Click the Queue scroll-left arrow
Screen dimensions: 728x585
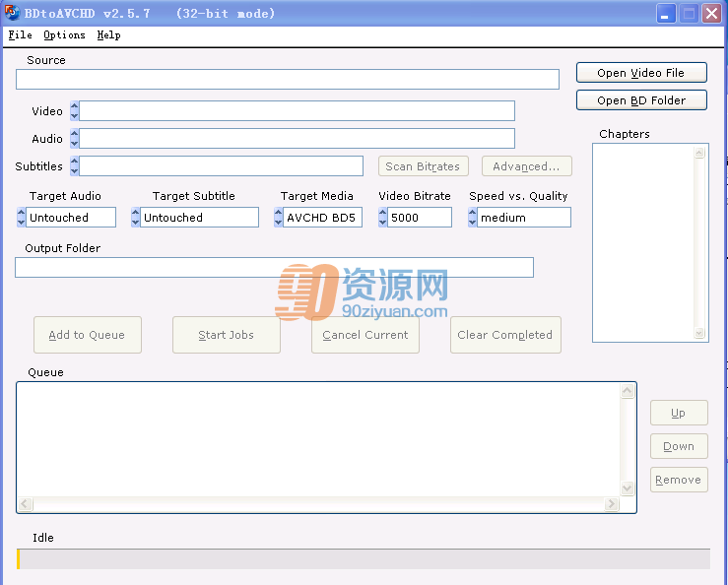(x=26, y=504)
